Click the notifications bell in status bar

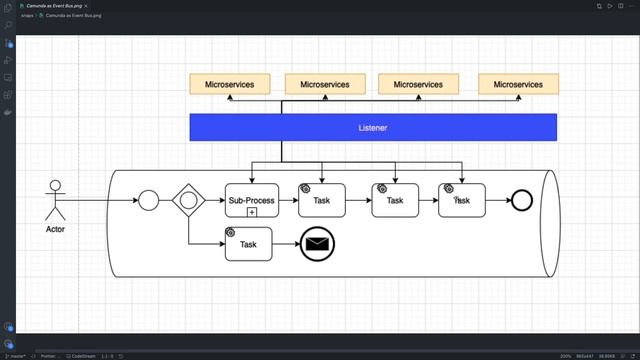pyautogui.click(x=633, y=356)
